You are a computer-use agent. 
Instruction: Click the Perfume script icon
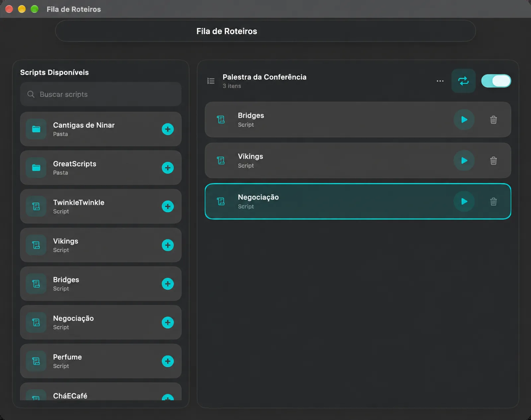[36, 361]
